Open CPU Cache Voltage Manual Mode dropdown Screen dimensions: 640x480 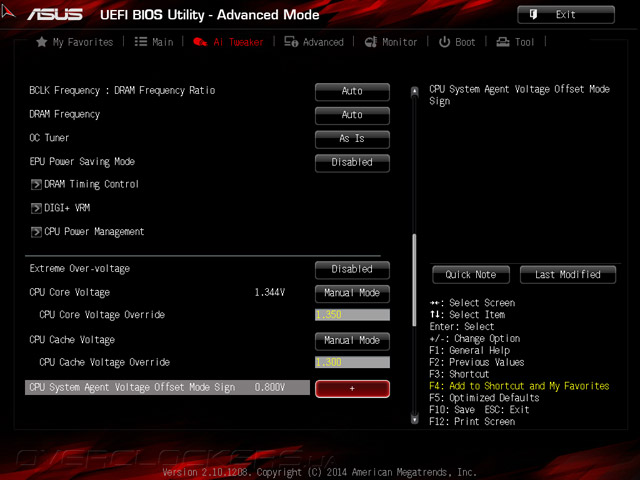point(352,340)
